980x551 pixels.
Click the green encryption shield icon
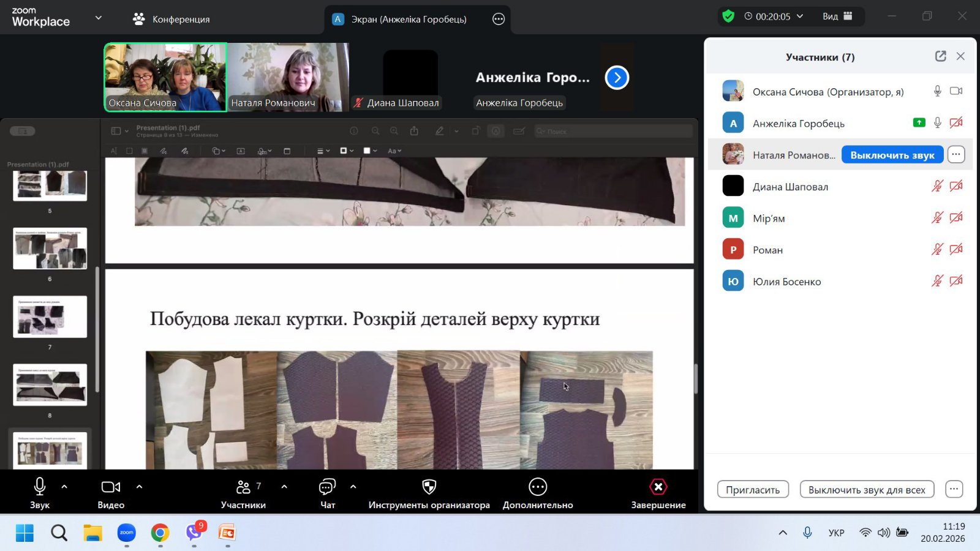coord(728,17)
